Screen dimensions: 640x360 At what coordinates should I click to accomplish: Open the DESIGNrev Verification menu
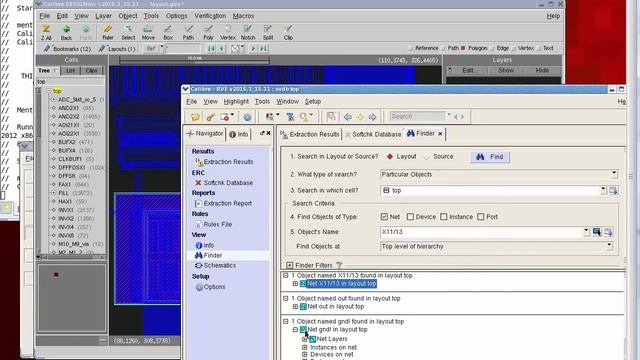[x=210, y=16]
